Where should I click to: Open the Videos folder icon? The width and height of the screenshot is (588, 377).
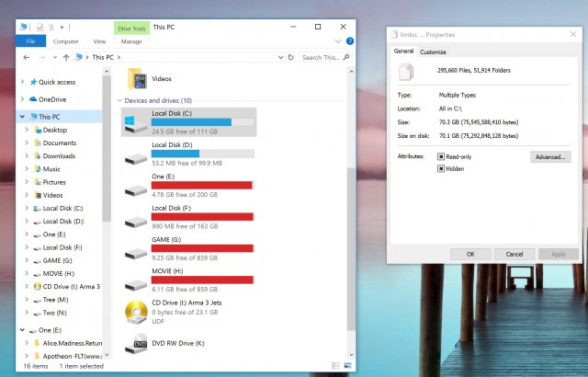pos(138,79)
